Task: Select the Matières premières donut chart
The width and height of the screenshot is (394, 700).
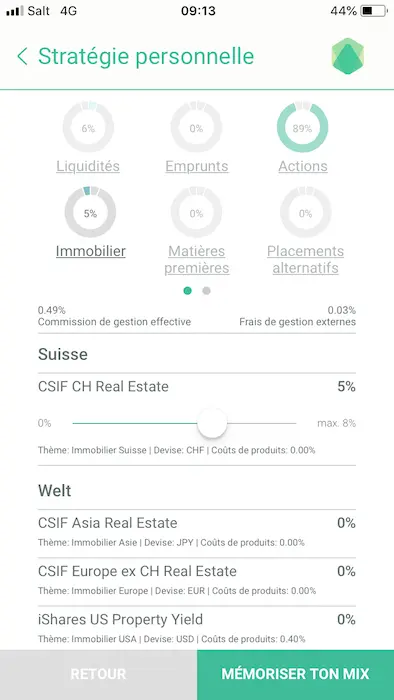Action: tap(196, 213)
